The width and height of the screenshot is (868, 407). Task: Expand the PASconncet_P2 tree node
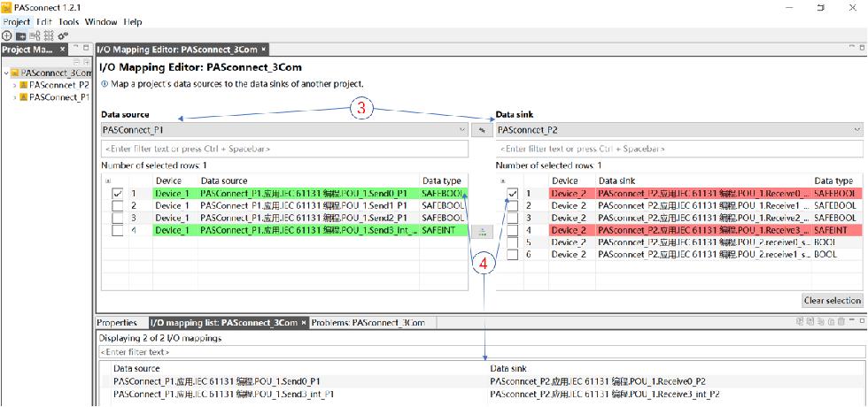click(15, 85)
